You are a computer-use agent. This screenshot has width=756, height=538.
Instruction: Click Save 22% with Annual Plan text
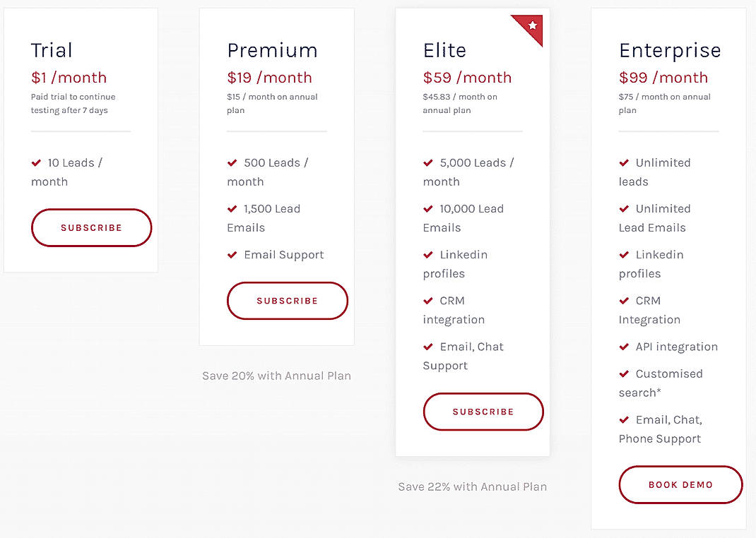472,486
